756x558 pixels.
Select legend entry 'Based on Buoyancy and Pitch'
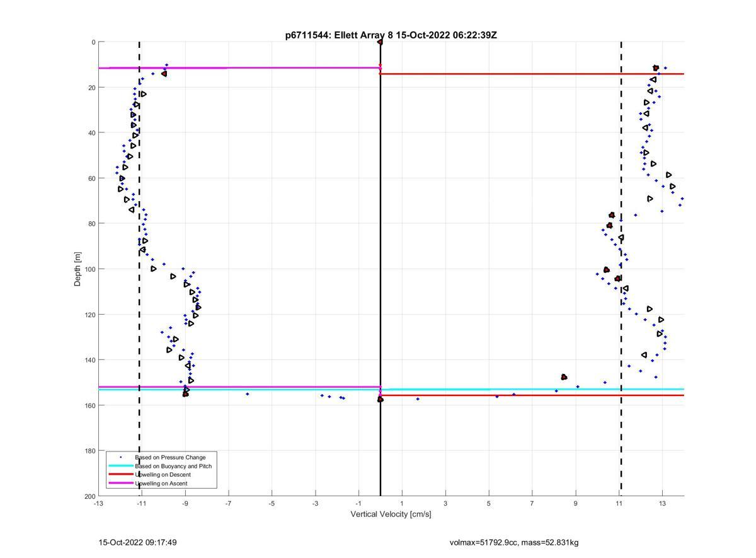[173, 466]
